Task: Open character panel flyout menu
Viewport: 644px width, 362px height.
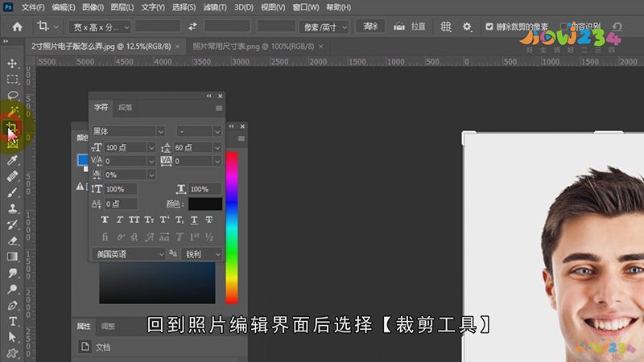Action: click(x=218, y=108)
